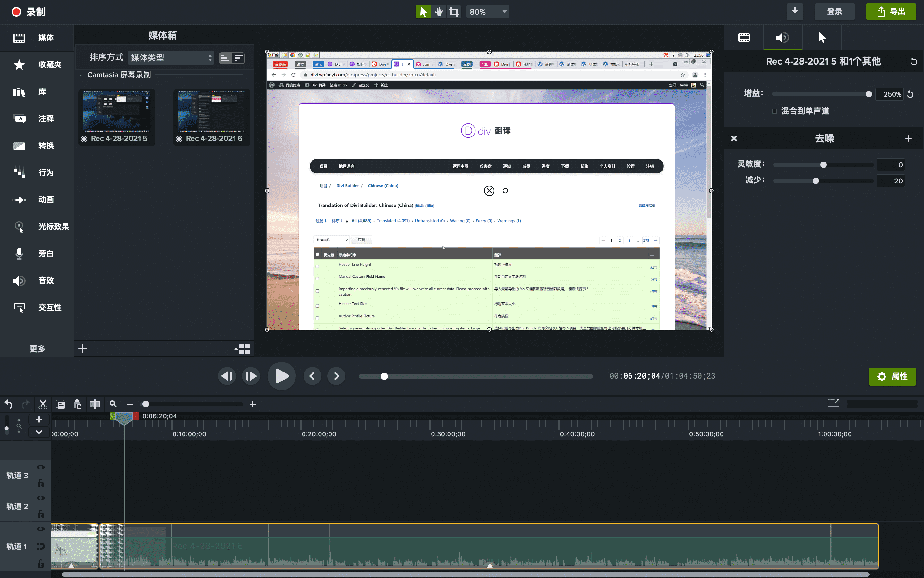Viewport: 924px width, 578px height.
Task: Click the green 导出 export button
Action: click(x=891, y=12)
